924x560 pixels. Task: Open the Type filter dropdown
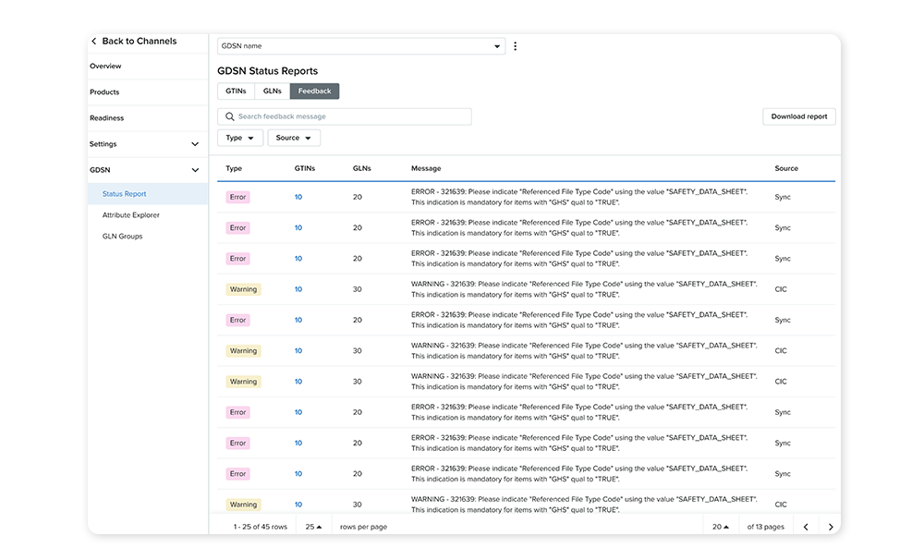pyautogui.click(x=240, y=138)
